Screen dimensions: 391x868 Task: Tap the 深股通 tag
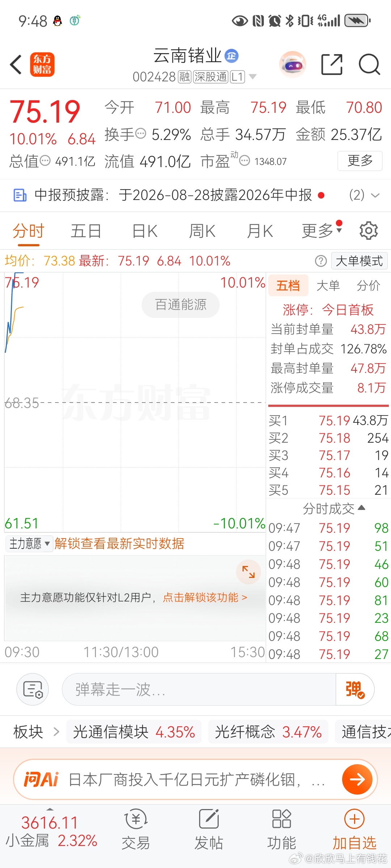[x=211, y=77]
